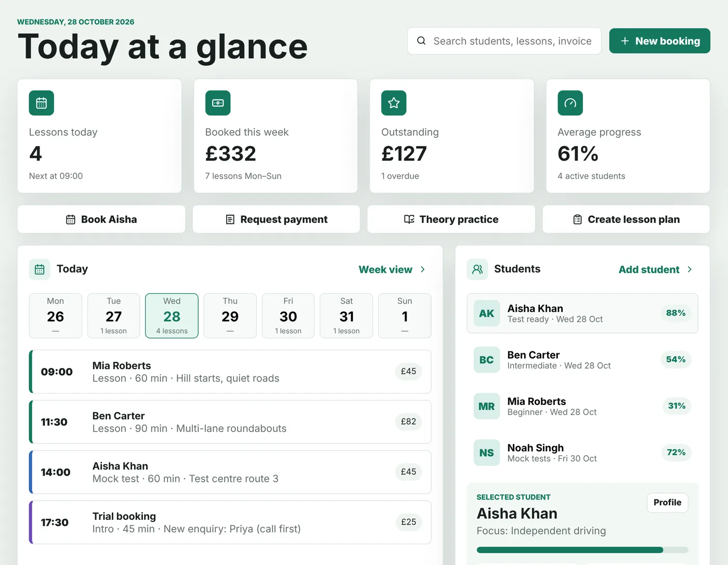Click the calendar icon on Lessons today card

tap(42, 103)
